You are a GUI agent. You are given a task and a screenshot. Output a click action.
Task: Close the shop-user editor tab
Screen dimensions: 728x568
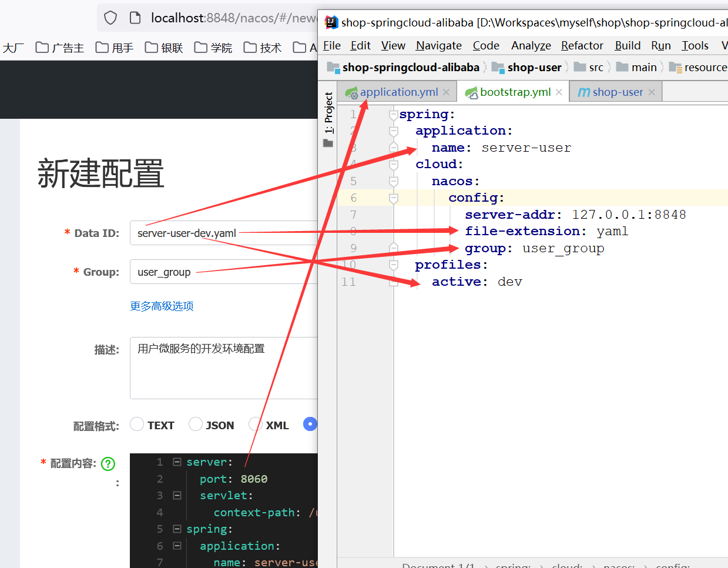(x=652, y=92)
